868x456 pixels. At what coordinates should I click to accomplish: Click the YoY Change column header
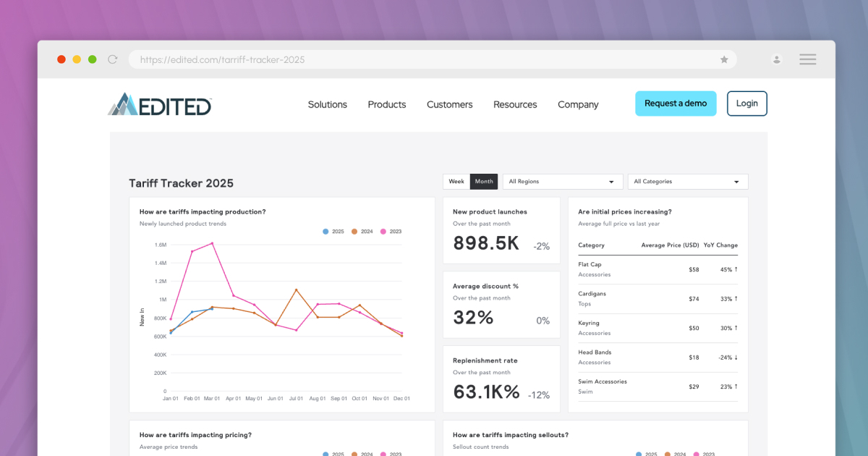point(721,245)
